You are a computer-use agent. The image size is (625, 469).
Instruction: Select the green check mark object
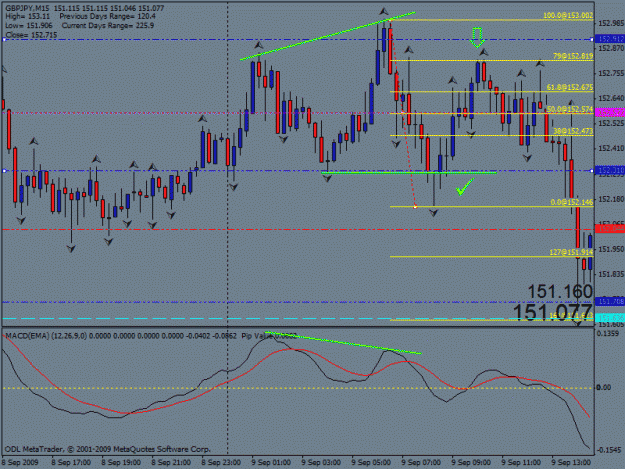click(465, 186)
